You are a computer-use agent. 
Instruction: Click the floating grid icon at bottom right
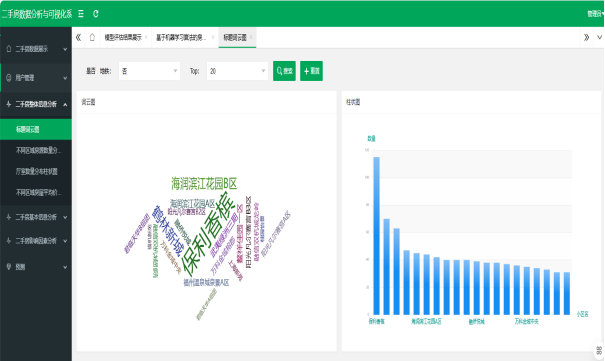click(x=599, y=350)
